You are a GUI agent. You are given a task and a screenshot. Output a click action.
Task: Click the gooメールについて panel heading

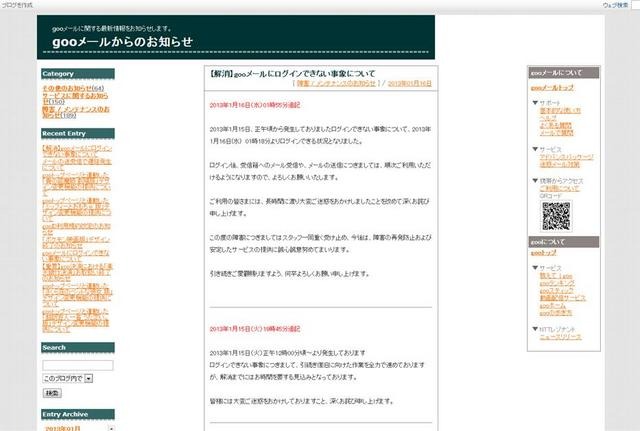pos(564,73)
